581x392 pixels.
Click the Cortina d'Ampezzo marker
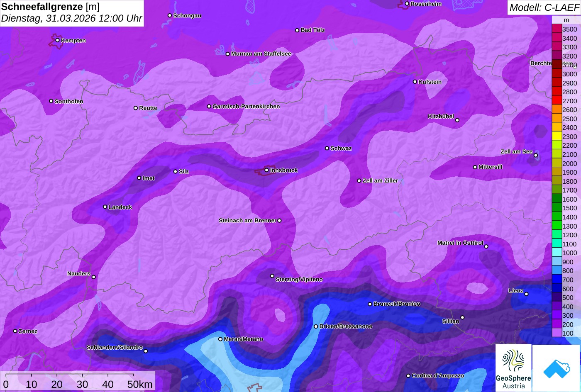click(408, 375)
